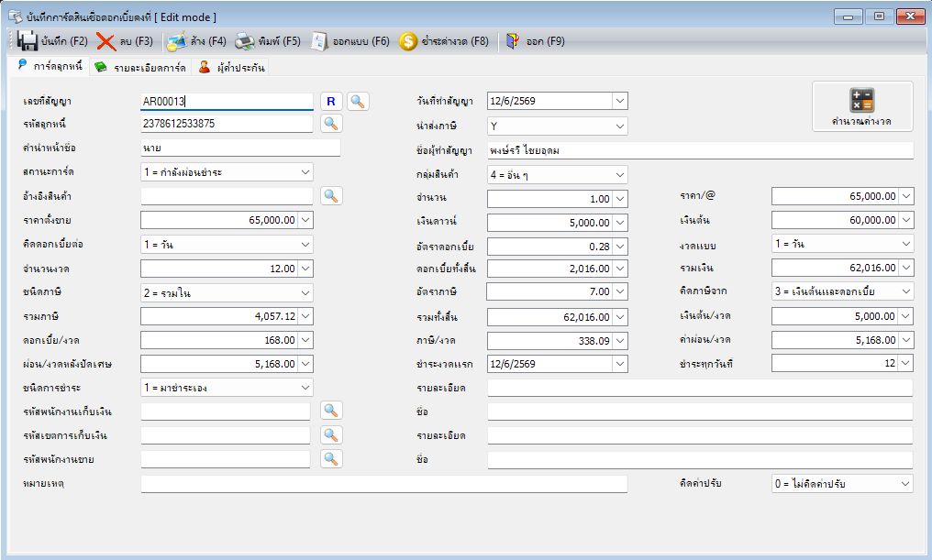
Task: Click search icon beside the salesperson code field
Action: pos(331,459)
